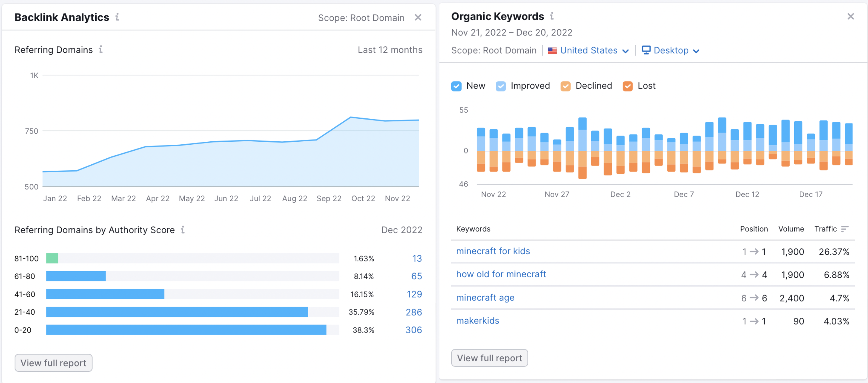Open 'minecraft for kids' keyword link

tap(493, 251)
